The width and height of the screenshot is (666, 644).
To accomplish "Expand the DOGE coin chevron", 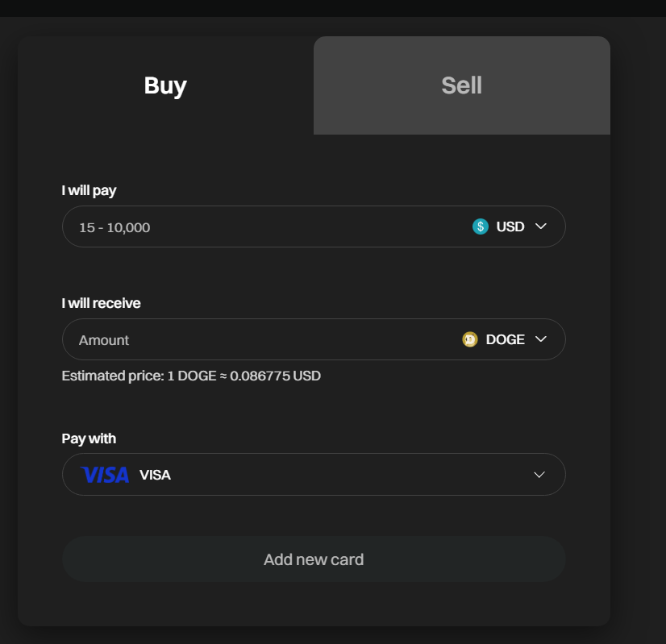I will tap(541, 339).
